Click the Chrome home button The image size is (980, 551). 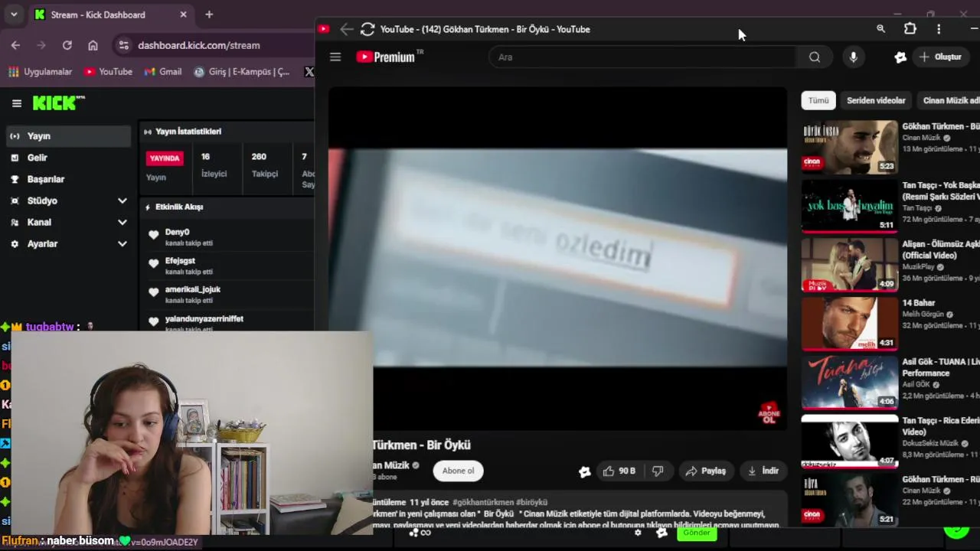pyautogui.click(x=93, y=45)
